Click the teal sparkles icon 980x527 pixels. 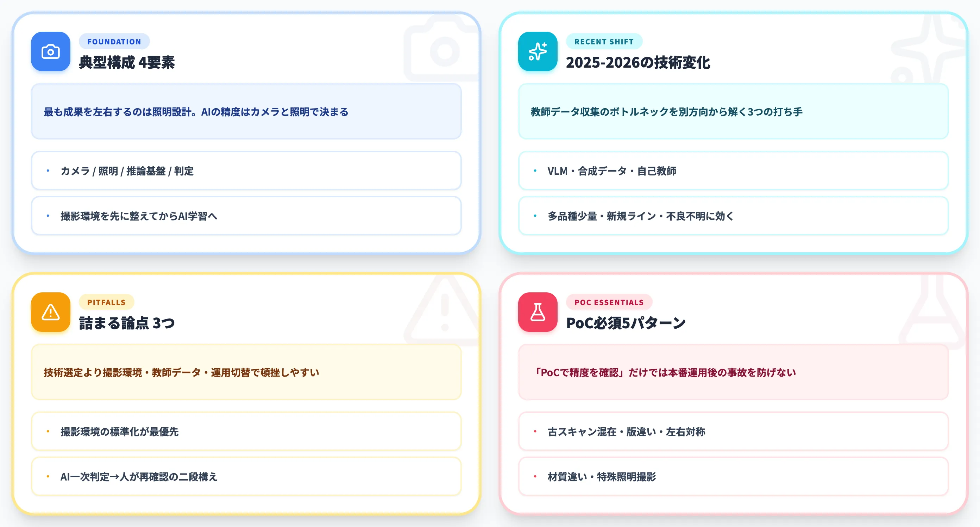click(x=538, y=51)
